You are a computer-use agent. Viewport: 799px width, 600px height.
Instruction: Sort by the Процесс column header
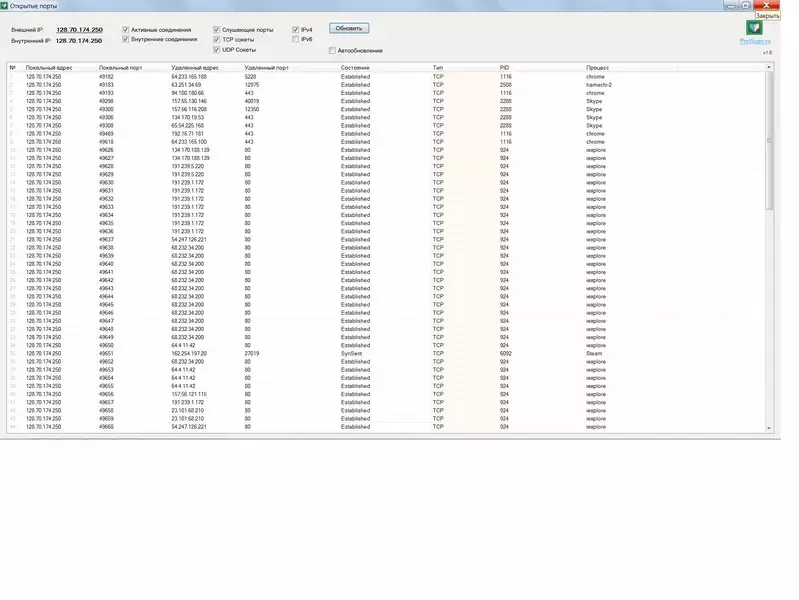597,67
